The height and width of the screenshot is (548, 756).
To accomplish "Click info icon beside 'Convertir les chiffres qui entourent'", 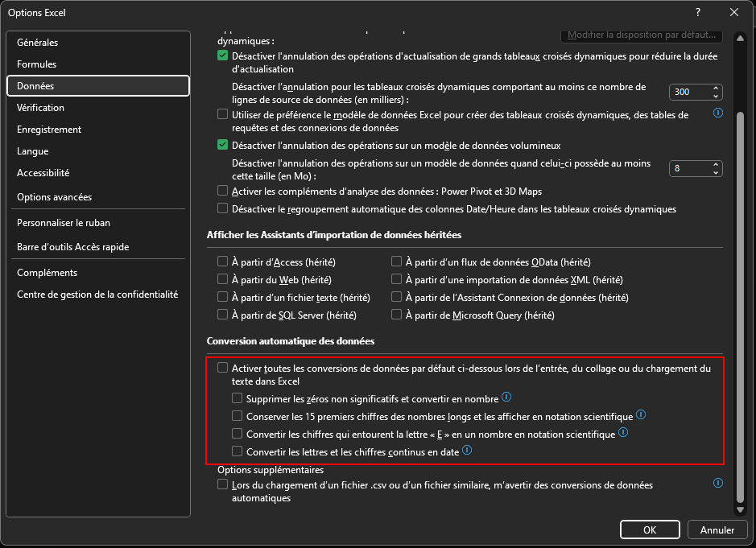I will [624, 433].
